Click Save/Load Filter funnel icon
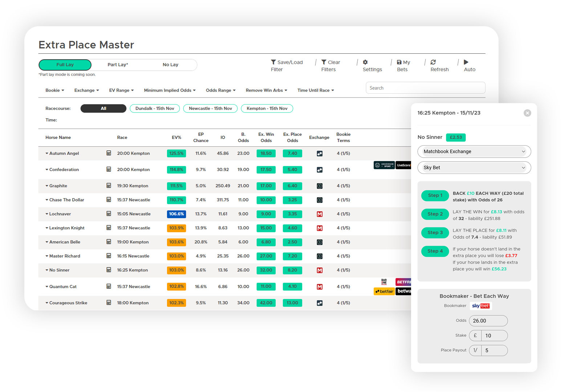This screenshot has width=581, height=392. click(273, 62)
